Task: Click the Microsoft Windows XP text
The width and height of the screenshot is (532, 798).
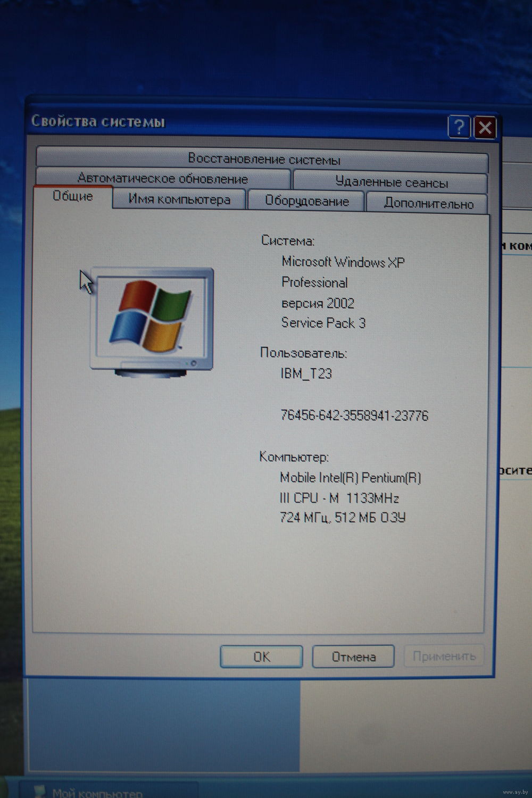Action: click(x=343, y=262)
